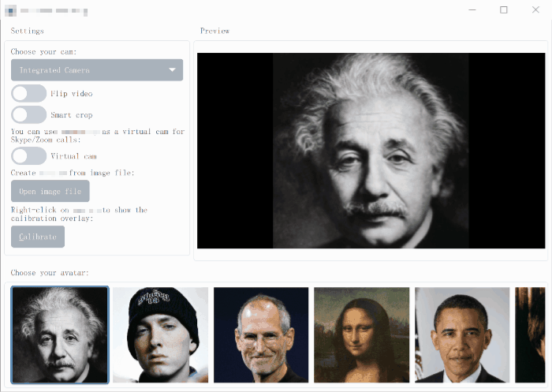Select the gray-haired man avatar thumbnail
The width and height of the screenshot is (552, 392).
60,335
